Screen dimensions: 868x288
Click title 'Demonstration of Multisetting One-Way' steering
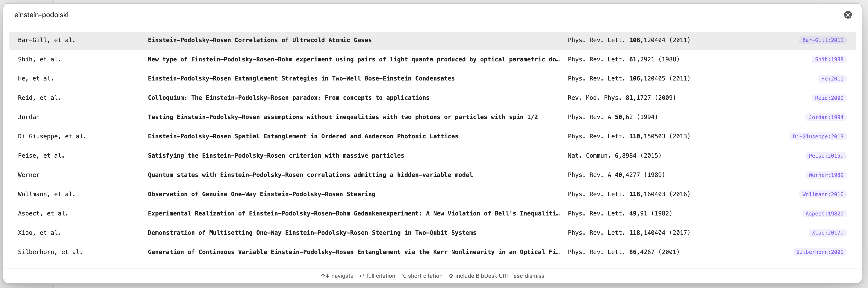312,233
